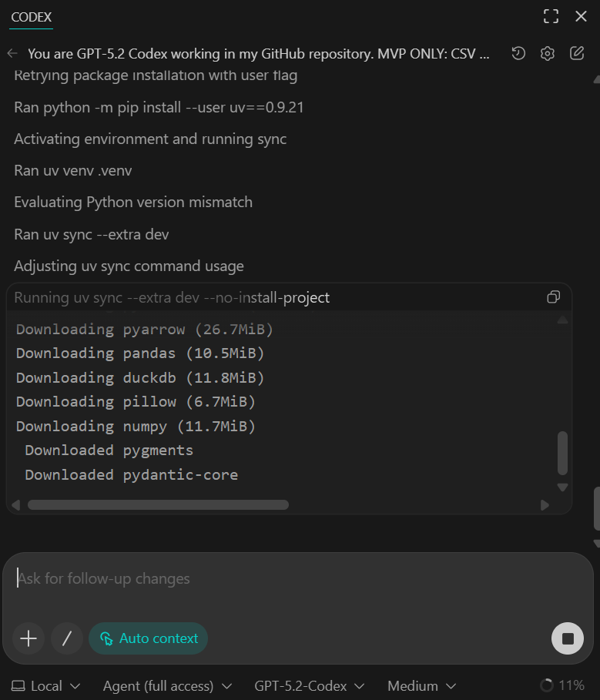Open the Codex settings gear
This screenshot has height=700, width=600.
click(547, 53)
